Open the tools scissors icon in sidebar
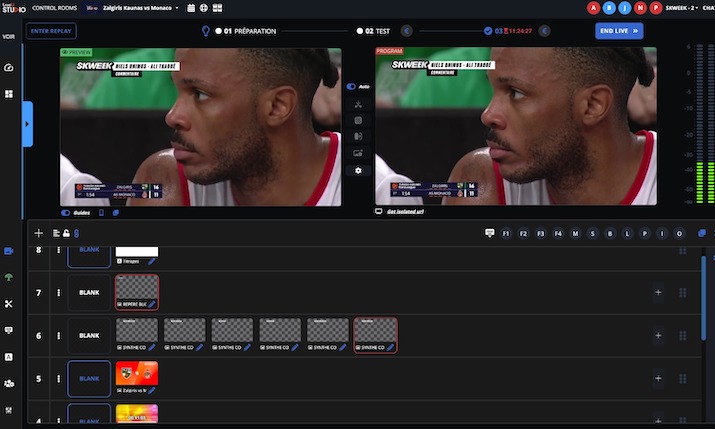Screen dimensions: 715x429 tap(9, 304)
